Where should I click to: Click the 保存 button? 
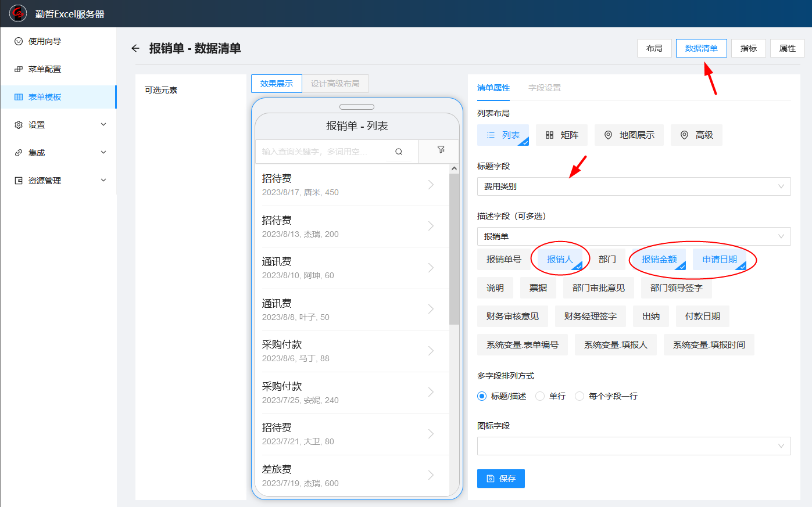[x=501, y=479]
